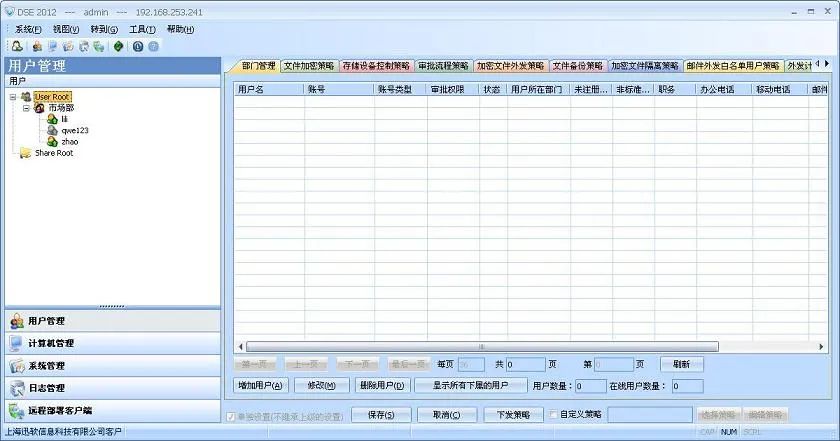Switch to the 邮件外发白名单用户策略 tab
This screenshot has height=441, width=840.
tap(733, 66)
